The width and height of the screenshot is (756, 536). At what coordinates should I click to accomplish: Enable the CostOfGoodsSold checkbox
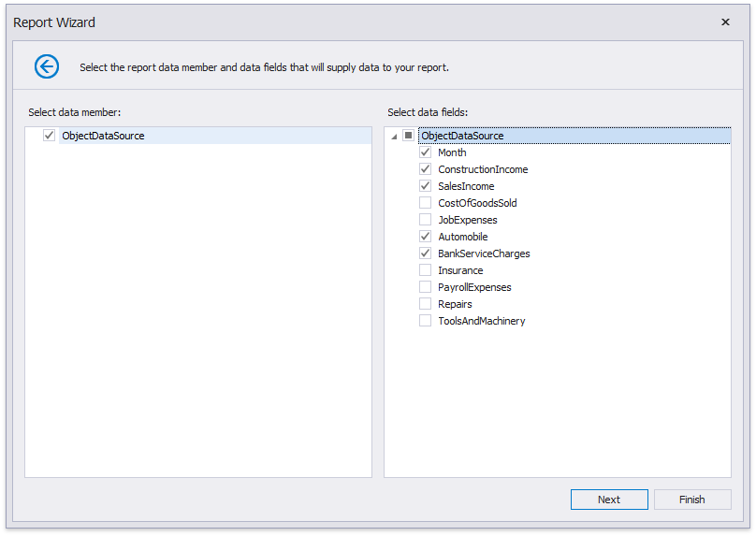click(426, 203)
